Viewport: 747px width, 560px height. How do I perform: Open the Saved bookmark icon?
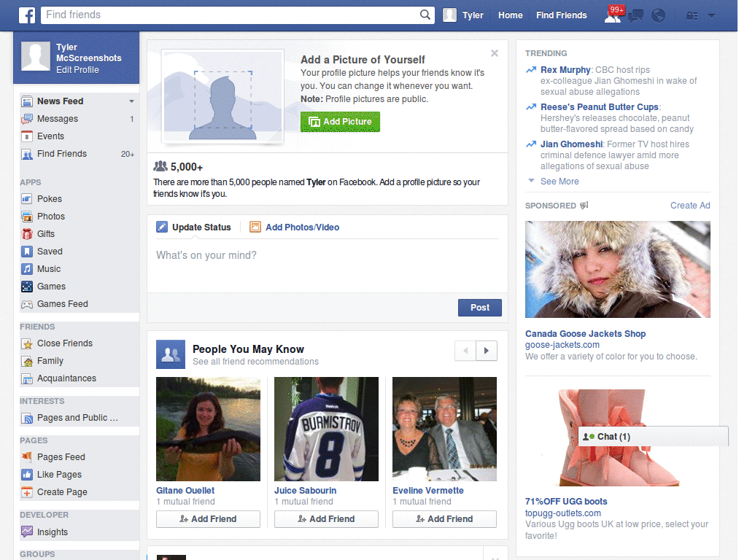click(27, 252)
